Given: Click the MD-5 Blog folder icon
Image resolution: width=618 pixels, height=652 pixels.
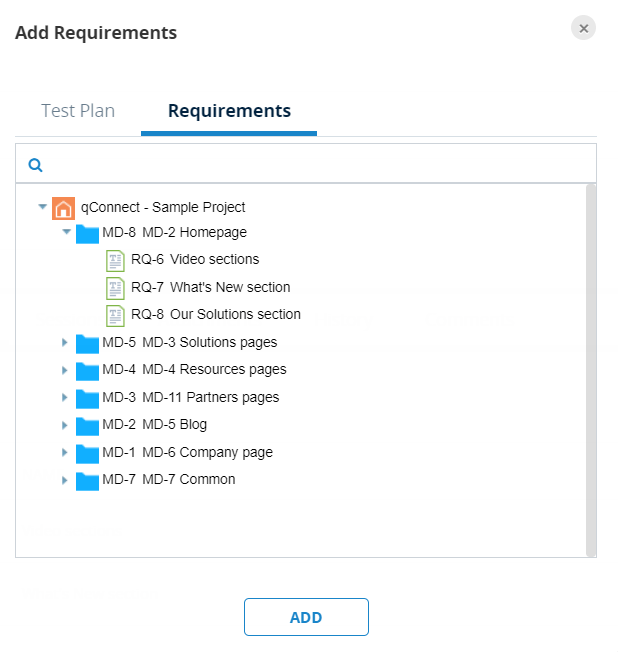Looking at the screenshot, I should 87,425.
